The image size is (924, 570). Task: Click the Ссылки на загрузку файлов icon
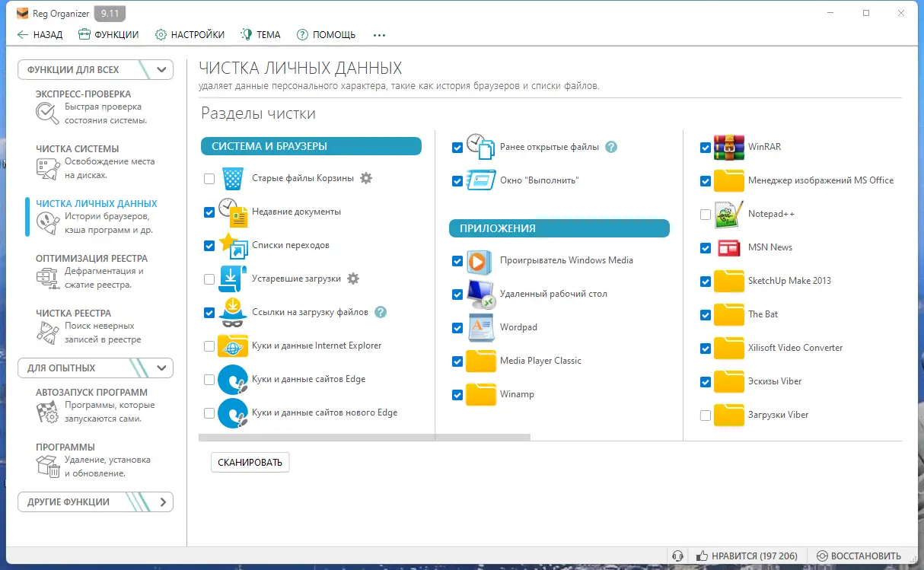click(232, 312)
